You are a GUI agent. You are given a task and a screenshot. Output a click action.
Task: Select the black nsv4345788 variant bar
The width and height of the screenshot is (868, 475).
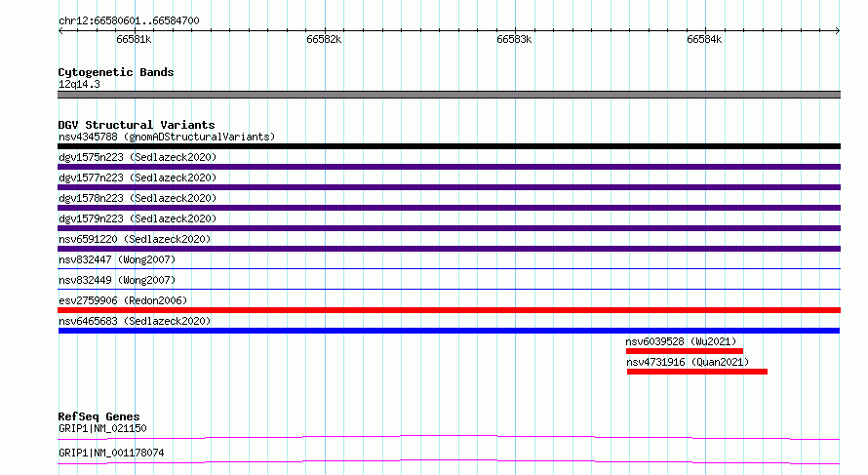coord(449,146)
